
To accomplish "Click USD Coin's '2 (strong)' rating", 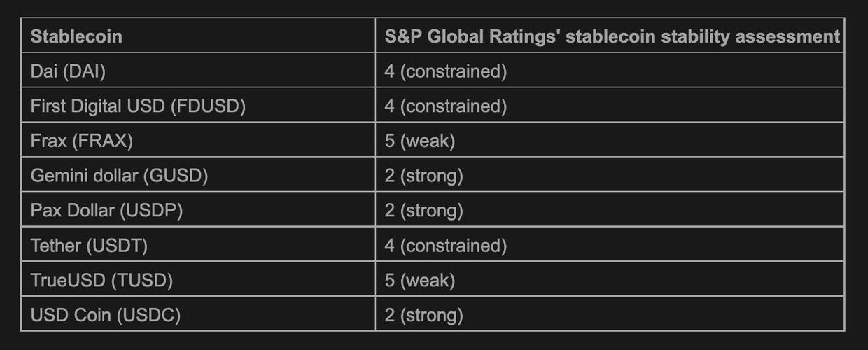I will click(423, 316).
